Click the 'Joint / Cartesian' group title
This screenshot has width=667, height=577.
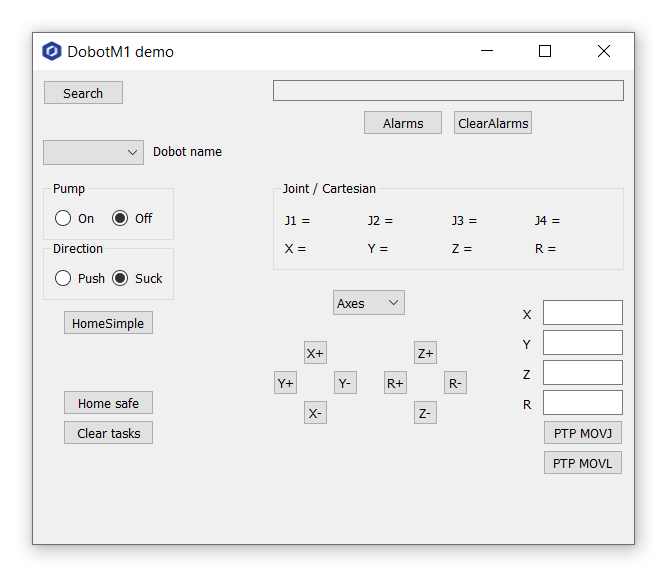tap(329, 189)
